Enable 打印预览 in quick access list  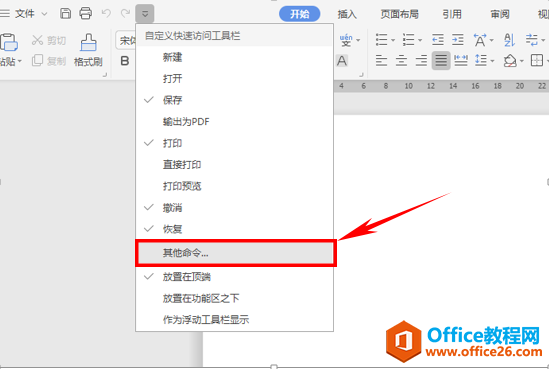(x=234, y=186)
